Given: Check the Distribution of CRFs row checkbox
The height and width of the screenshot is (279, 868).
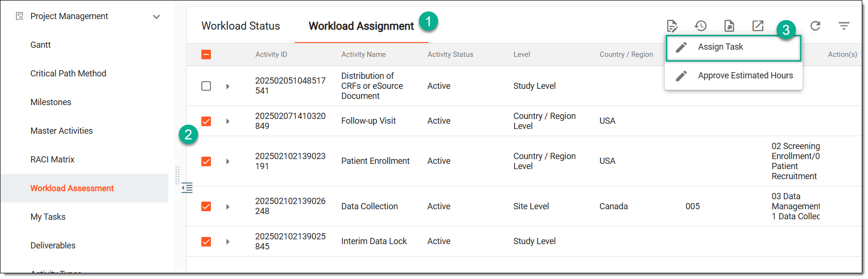Looking at the screenshot, I should (x=206, y=86).
